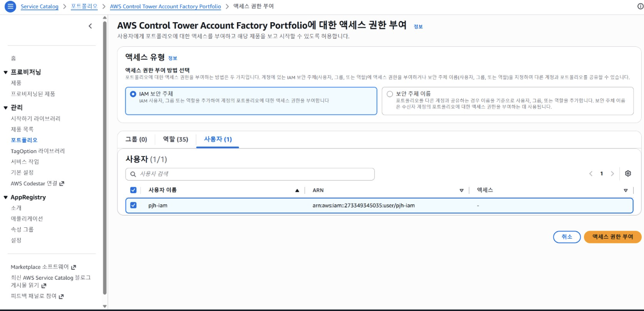This screenshot has height=311, width=644.
Task: Go to next page arrow in pagination
Action: (x=612, y=173)
